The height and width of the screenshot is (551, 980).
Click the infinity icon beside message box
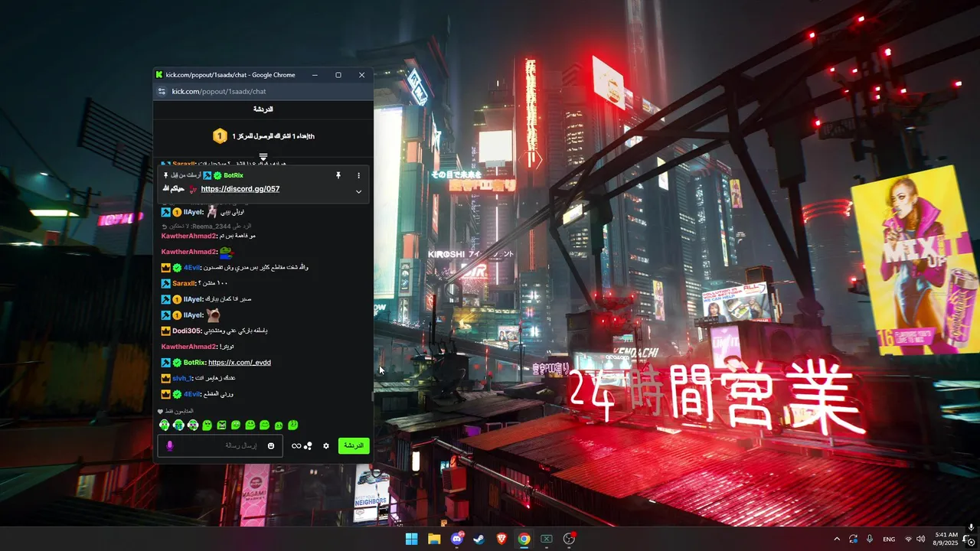click(296, 445)
